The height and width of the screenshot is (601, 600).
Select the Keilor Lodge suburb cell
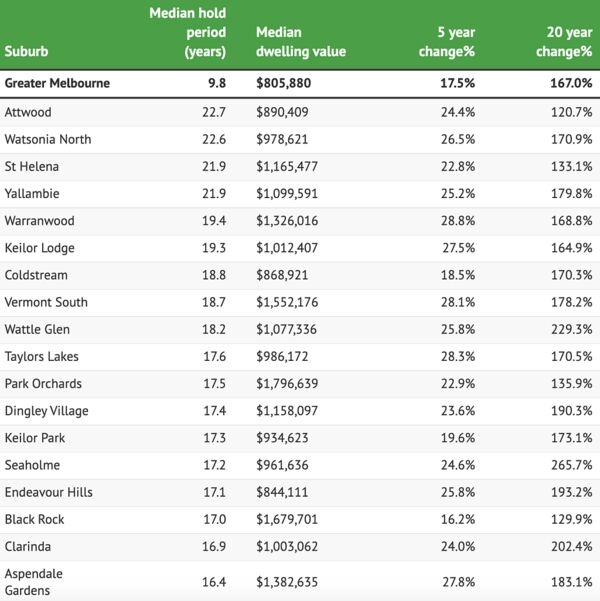pyautogui.click(x=39, y=247)
